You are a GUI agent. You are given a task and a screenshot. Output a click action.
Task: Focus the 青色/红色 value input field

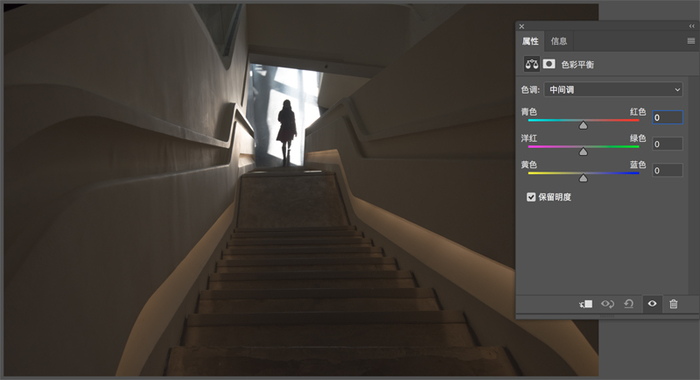coord(667,117)
